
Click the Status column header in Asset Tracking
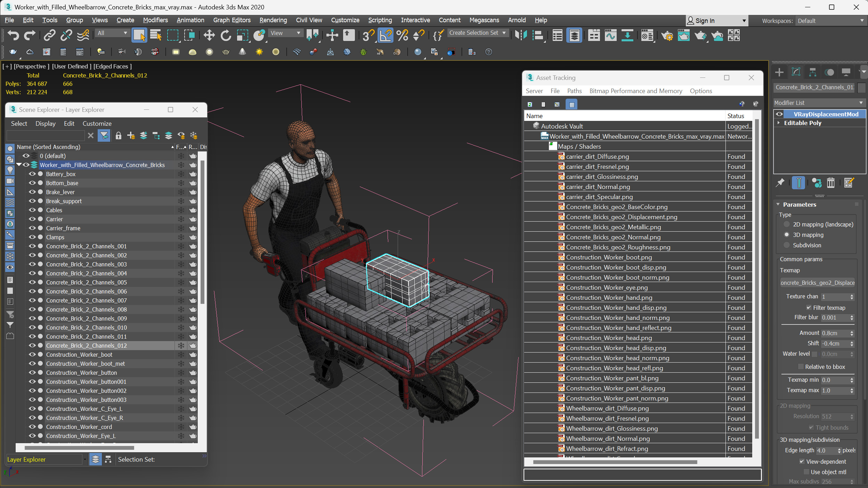[739, 116]
